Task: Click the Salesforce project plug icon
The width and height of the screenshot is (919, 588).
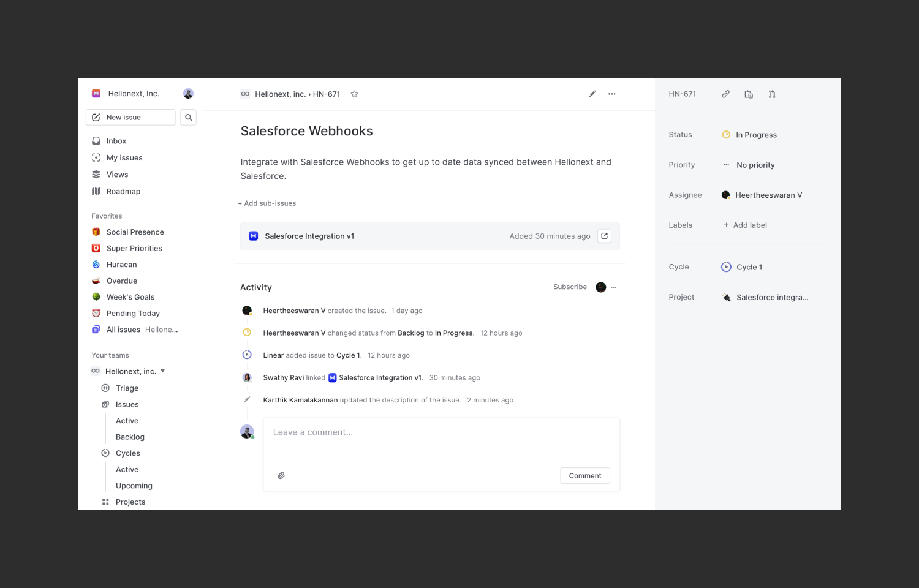Action: [726, 298]
